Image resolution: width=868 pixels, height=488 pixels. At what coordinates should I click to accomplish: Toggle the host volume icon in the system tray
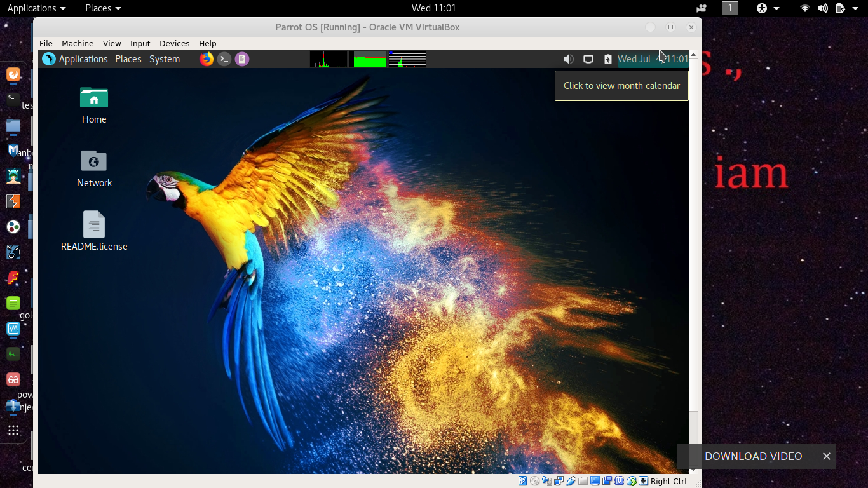(822, 8)
